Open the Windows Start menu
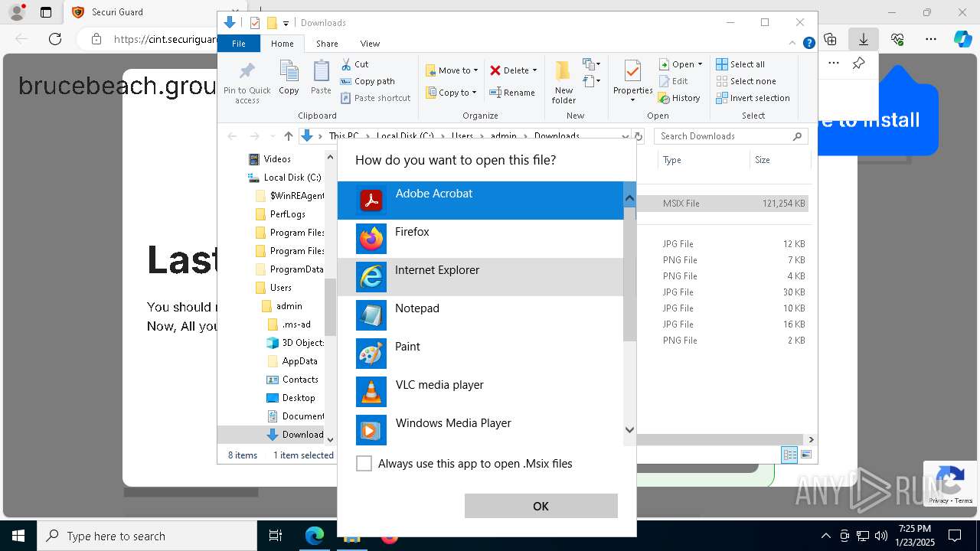The height and width of the screenshot is (551, 980). pyautogui.click(x=18, y=536)
